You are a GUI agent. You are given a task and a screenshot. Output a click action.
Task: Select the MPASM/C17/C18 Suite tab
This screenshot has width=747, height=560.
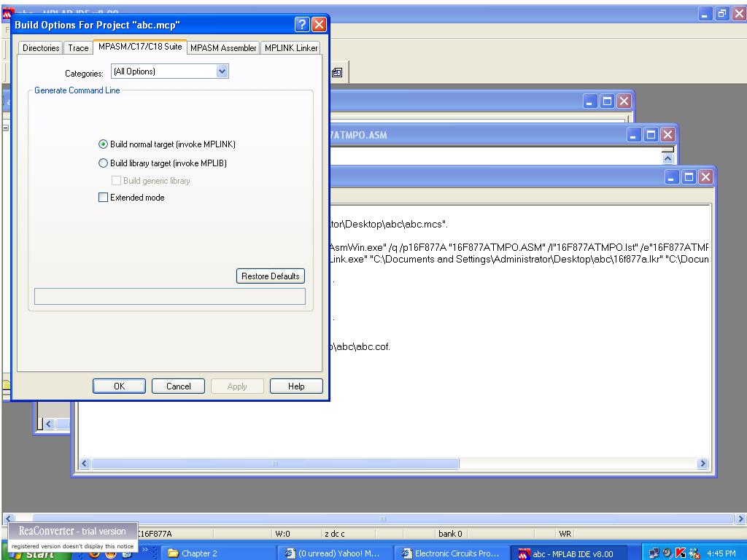click(140, 47)
